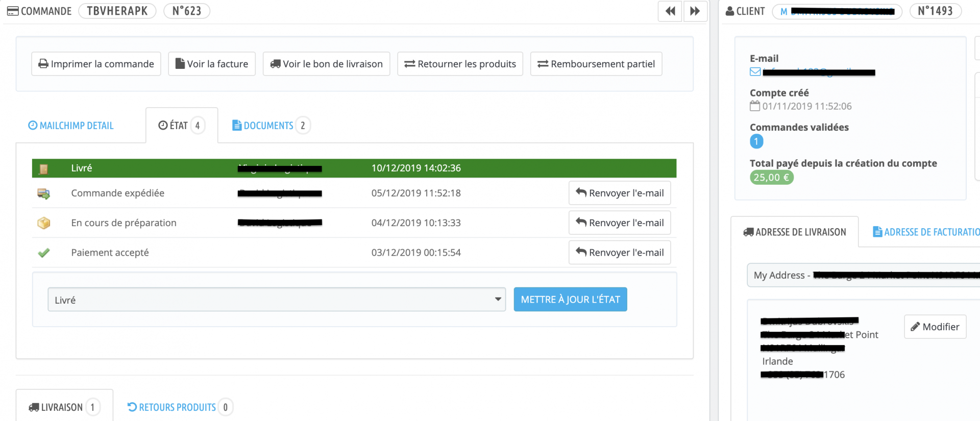Viewport: 980px width, 421px height.
Task: Go to previous order with double-left arrow
Action: tap(670, 11)
